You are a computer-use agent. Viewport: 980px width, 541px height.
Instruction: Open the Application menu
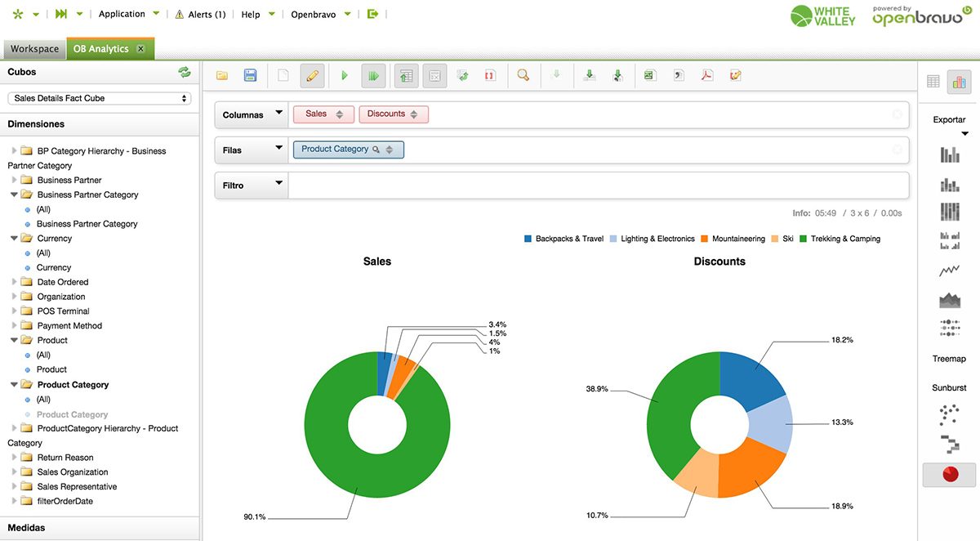121,13
